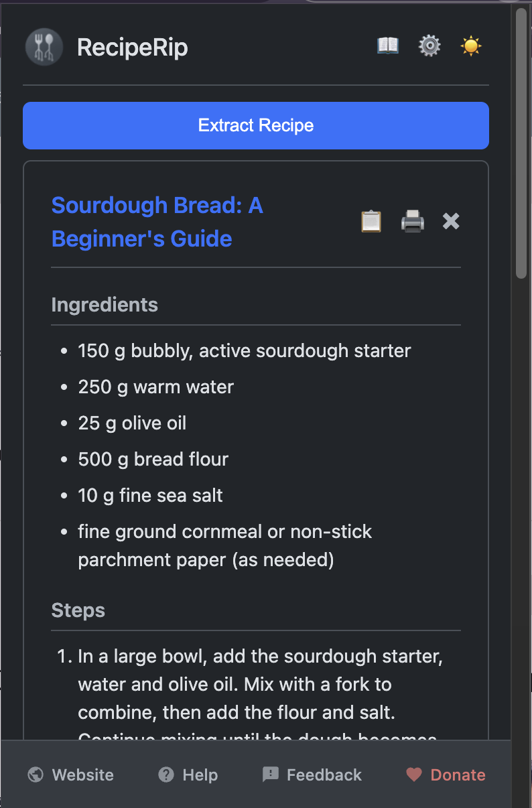
Task: Click the Donate footer link
Action: pos(458,775)
